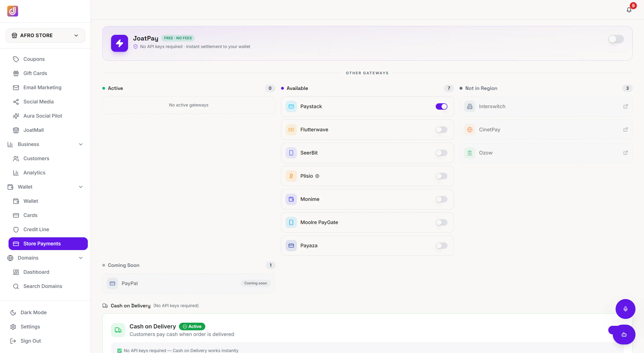The width and height of the screenshot is (644, 353).
Task: Open the JoatMall menu item
Action: tap(48, 130)
